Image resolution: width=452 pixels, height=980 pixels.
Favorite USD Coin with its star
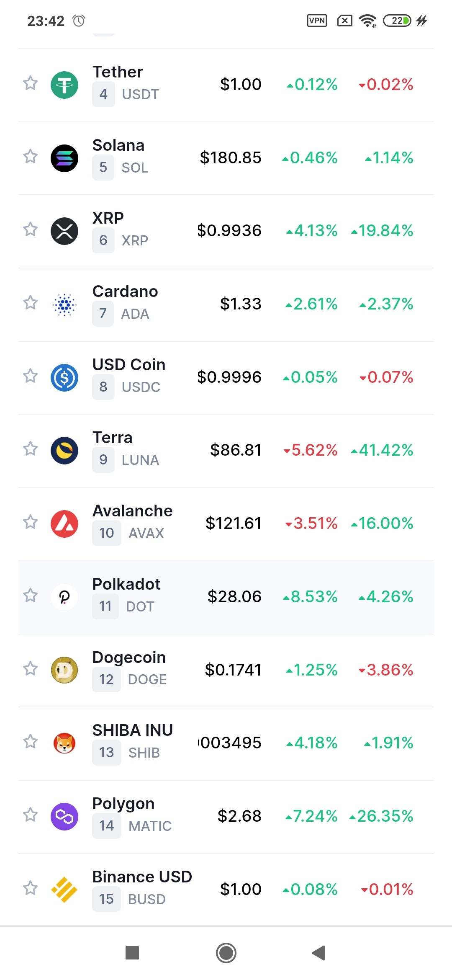click(30, 376)
